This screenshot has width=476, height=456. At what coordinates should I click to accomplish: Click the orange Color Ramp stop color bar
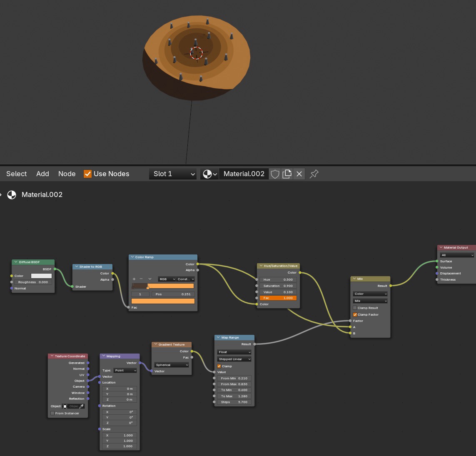(x=163, y=301)
